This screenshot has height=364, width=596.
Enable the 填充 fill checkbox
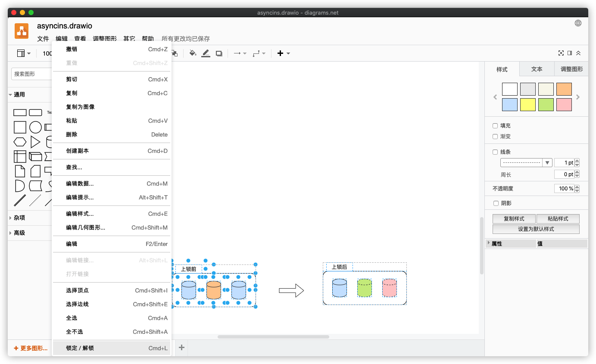(x=495, y=126)
